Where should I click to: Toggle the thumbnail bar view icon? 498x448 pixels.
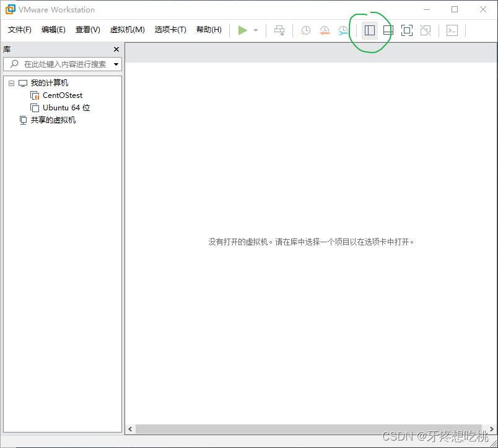tap(388, 30)
